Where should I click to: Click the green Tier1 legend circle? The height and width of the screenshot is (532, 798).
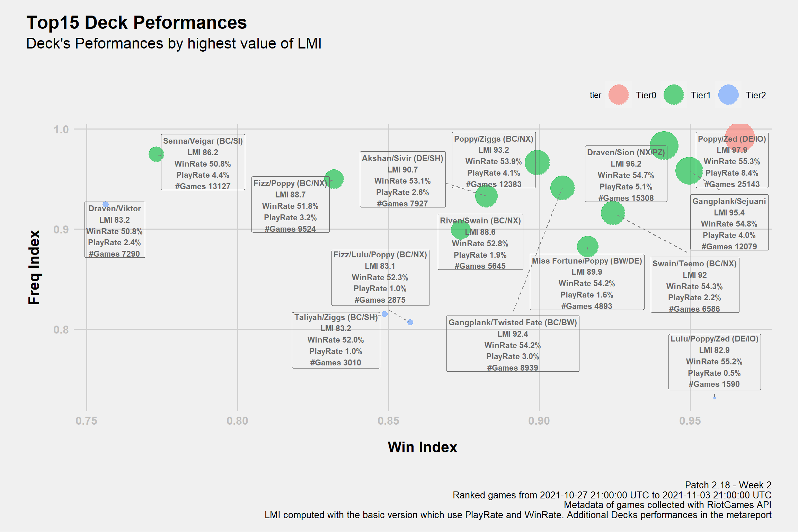click(x=673, y=95)
